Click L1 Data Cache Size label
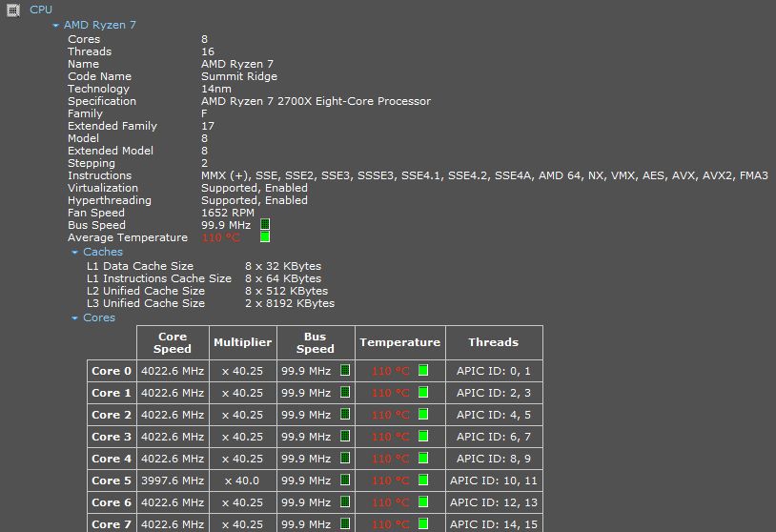This screenshot has height=532, width=776. pos(140,266)
